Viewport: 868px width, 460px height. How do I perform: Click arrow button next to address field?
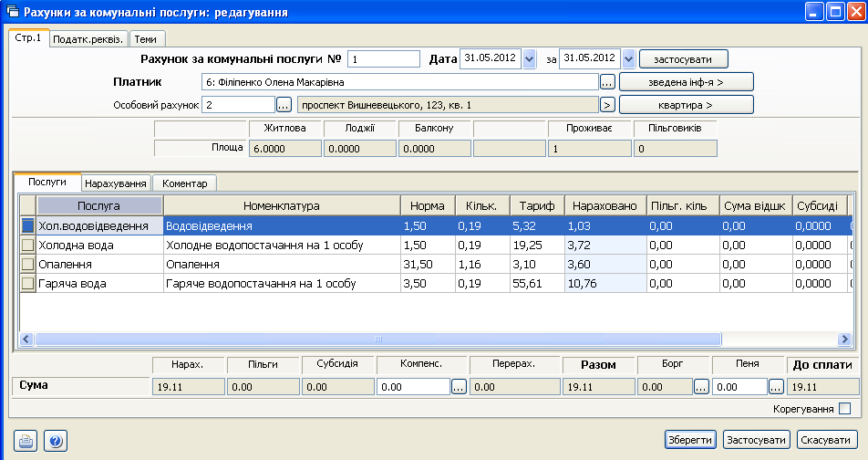click(607, 105)
